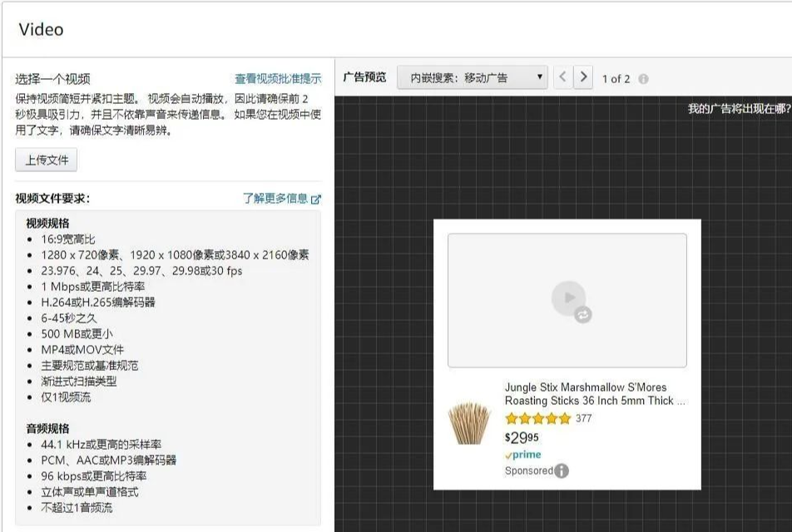792x532 pixels.
Task: Click the 主要规范或基准规范 line
Action: pos(90,366)
